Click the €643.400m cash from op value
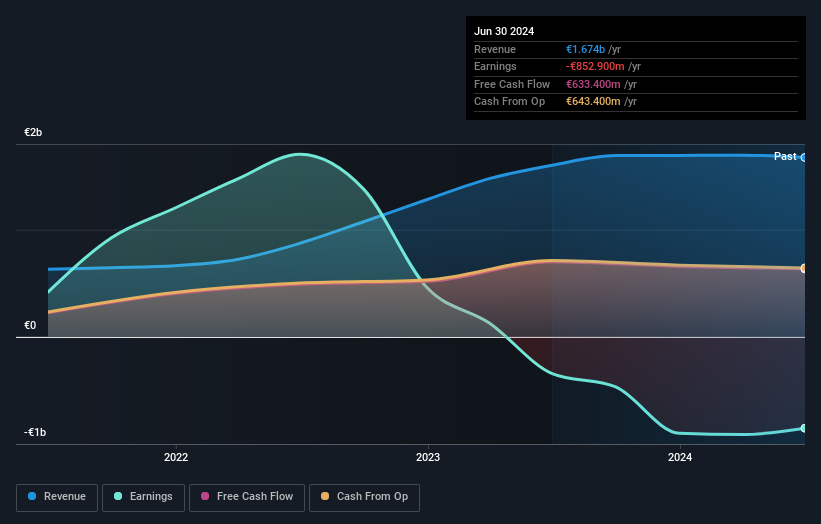This screenshot has height=524, width=821. [x=593, y=102]
